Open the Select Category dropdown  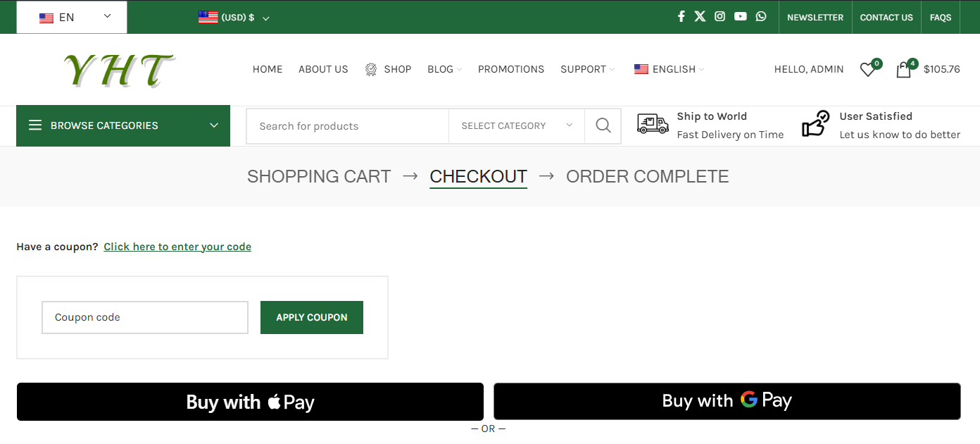(x=517, y=125)
